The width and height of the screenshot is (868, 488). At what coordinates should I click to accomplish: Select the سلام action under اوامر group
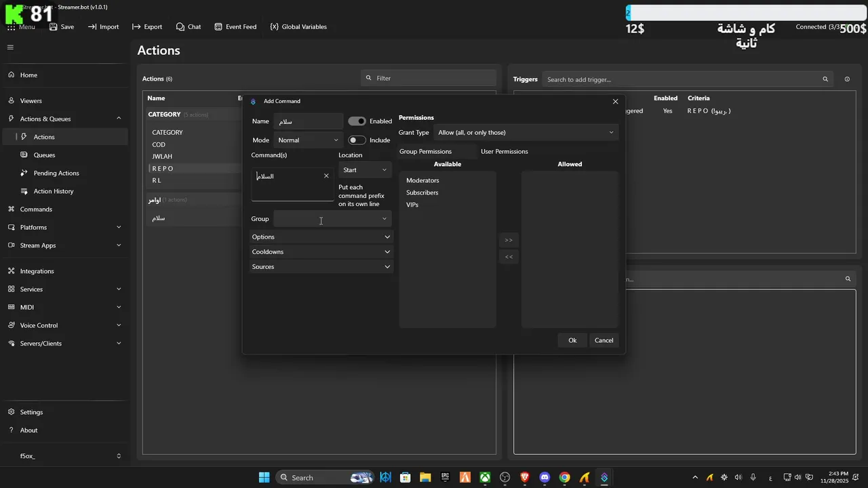pyautogui.click(x=193, y=218)
